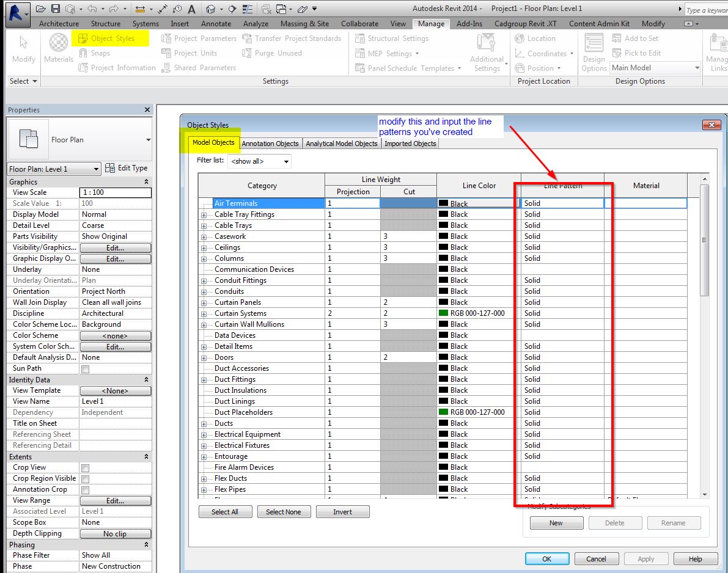
Task: Open Additional Settings tool
Action: pyautogui.click(x=487, y=53)
